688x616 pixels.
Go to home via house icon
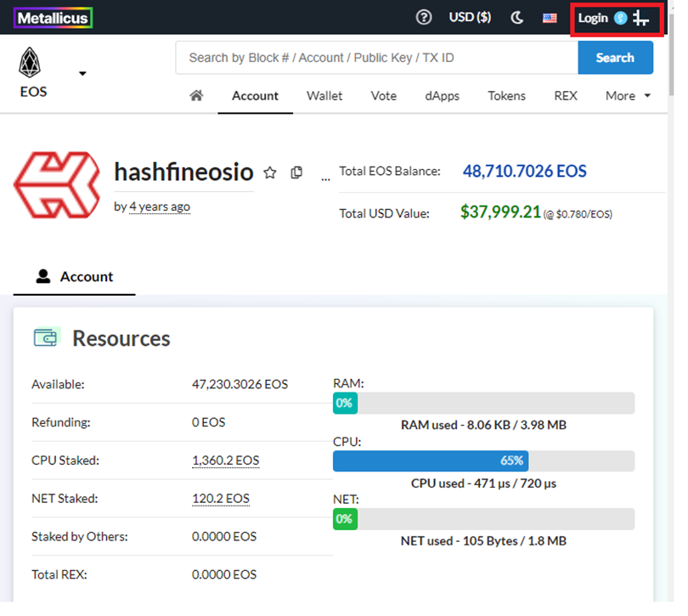196,96
